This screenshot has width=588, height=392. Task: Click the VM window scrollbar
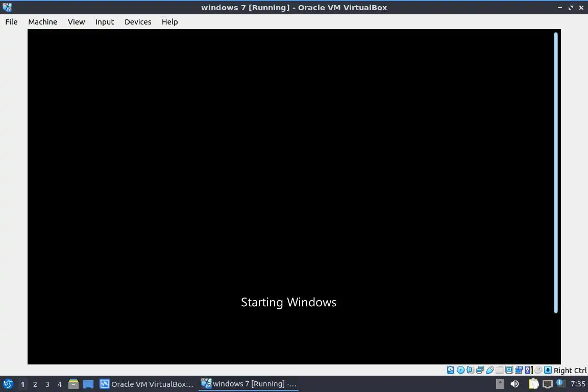click(x=556, y=173)
